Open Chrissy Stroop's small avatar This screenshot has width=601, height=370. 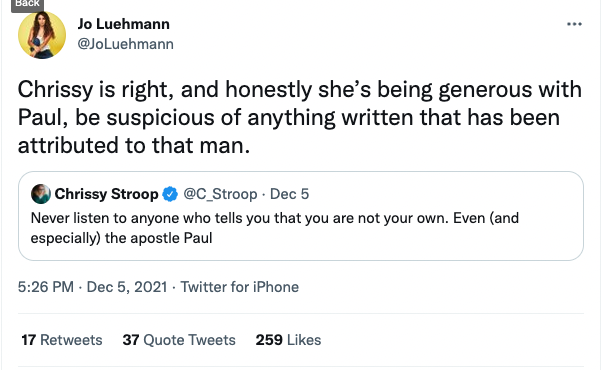pyautogui.click(x=41, y=194)
